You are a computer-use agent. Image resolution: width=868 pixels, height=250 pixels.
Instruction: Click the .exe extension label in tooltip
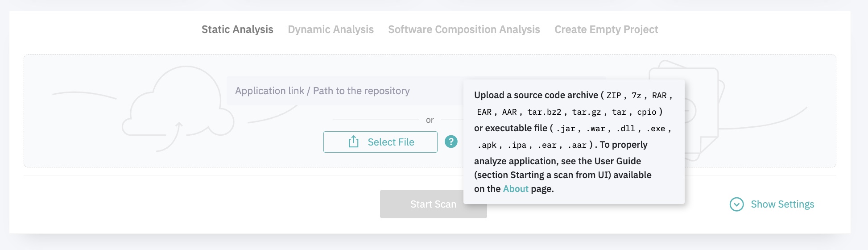click(657, 129)
